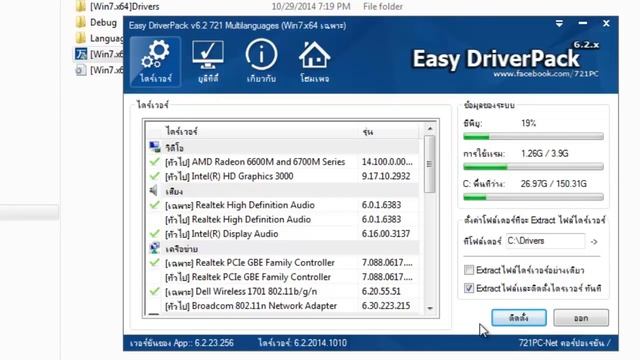Click the driver list scroll down arrow
The image size is (640, 360).
[429, 309]
